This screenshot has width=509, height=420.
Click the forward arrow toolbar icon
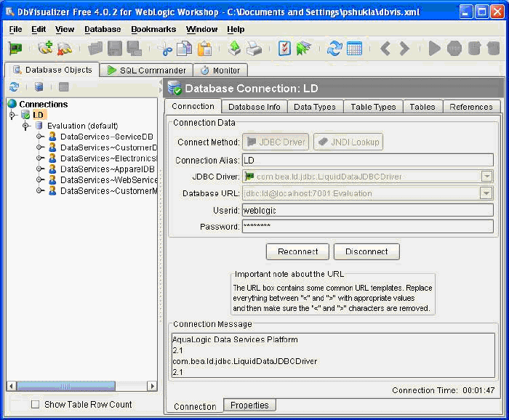[x=404, y=49]
